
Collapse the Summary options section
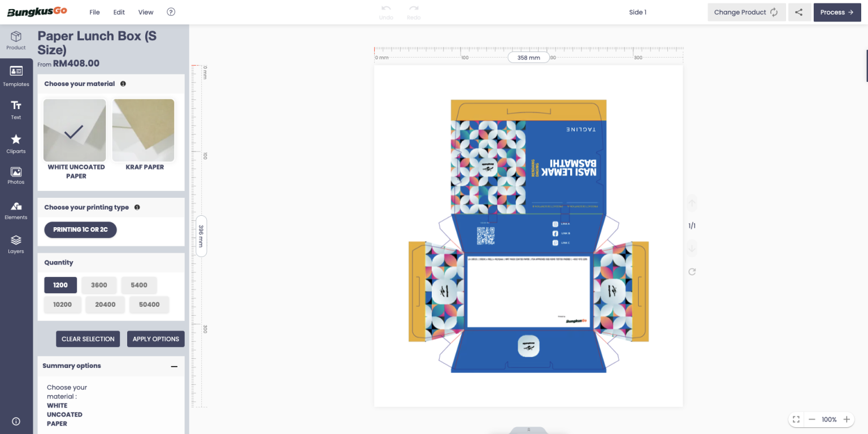point(174,366)
